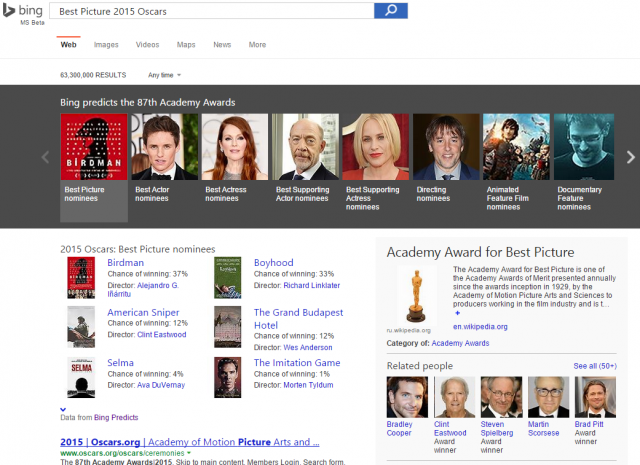Click See all (50+) related people
The width and height of the screenshot is (640, 465).
pos(595,366)
